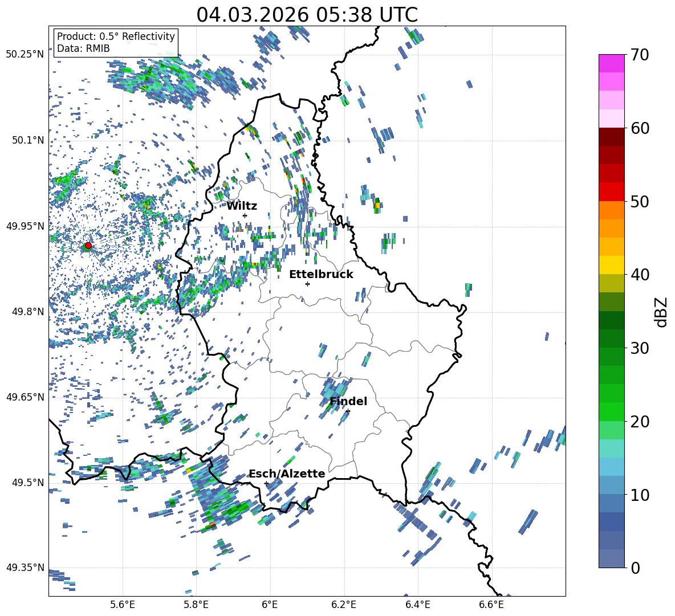This screenshot has width=675, height=616.
Task: Click the cross marker under Wiltz
Action: point(245,215)
